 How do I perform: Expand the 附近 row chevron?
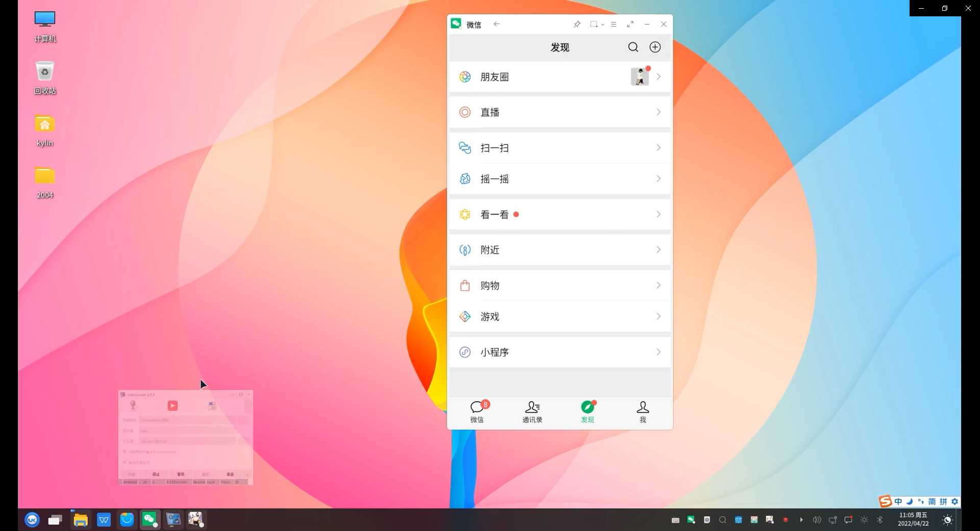click(658, 250)
